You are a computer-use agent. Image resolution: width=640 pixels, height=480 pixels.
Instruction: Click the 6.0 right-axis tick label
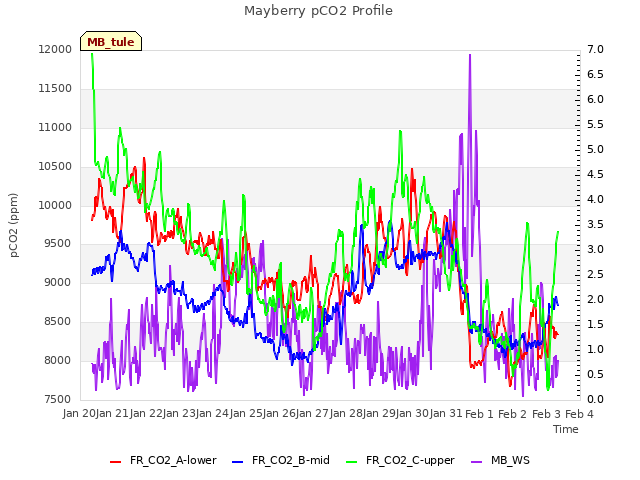[x=595, y=99]
